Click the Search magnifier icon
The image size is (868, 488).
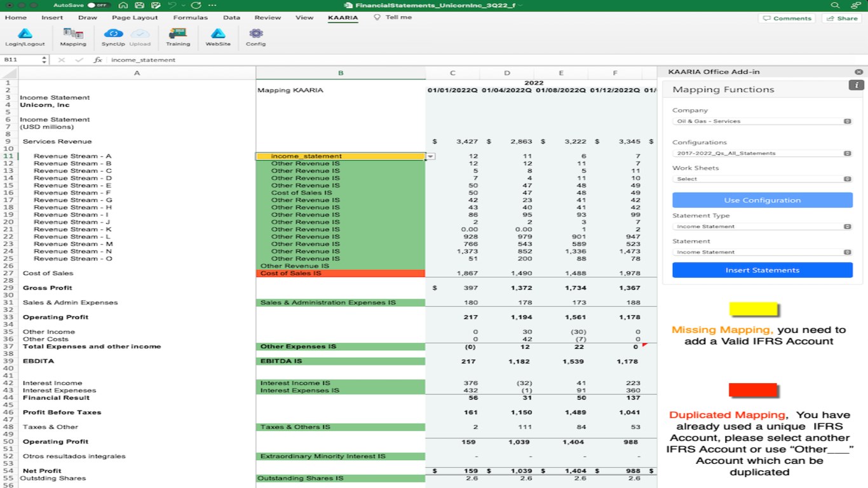point(835,5)
